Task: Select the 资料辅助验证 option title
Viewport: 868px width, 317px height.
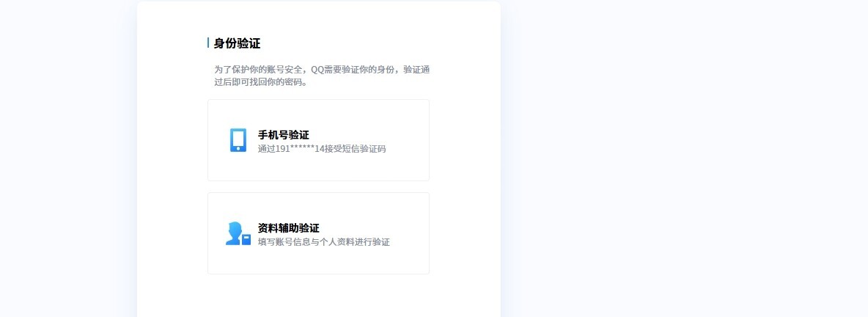Action: click(288, 227)
